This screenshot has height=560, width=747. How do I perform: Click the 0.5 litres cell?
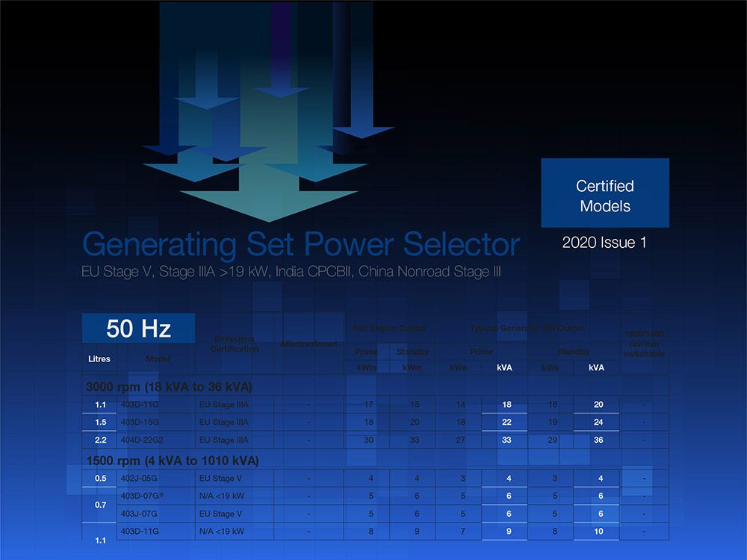tap(99, 478)
